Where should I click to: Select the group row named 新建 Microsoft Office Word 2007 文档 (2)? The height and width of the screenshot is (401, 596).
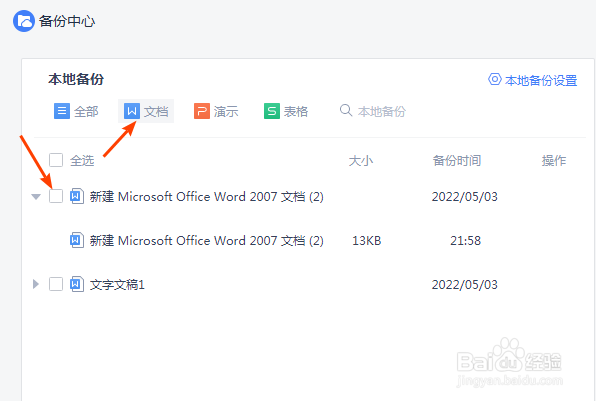pyautogui.click(x=206, y=197)
